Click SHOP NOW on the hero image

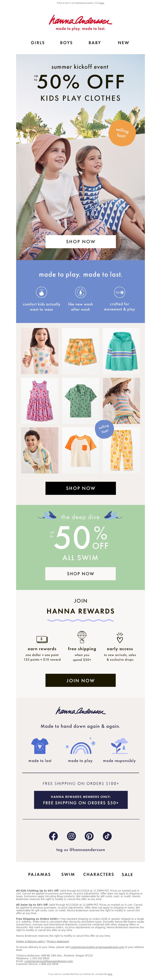pos(80,242)
